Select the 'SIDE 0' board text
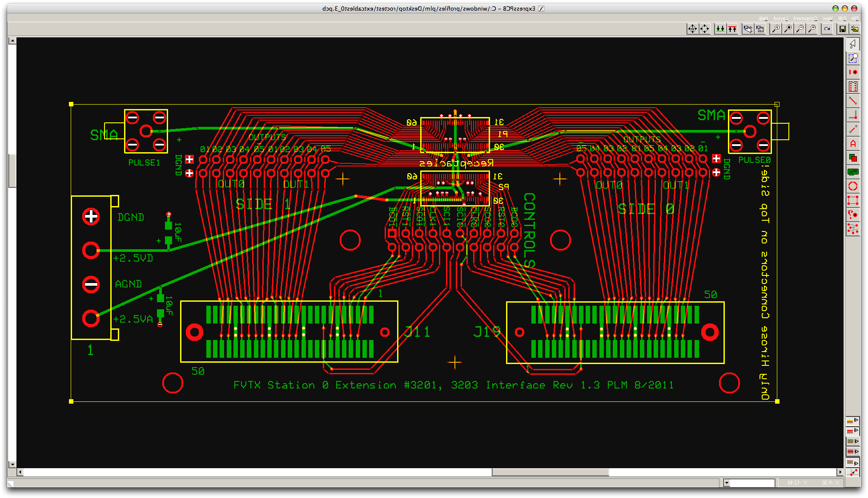868x498 pixels. pyautogui.click(x=646, y=209)
